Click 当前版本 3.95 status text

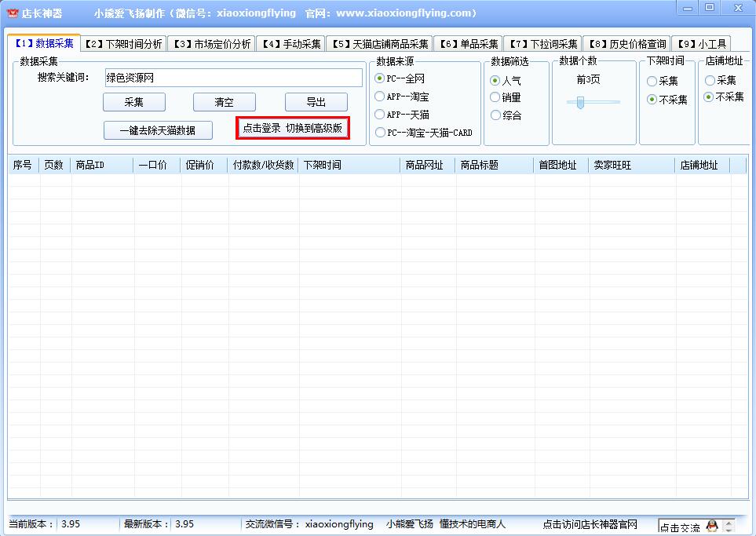45,524
